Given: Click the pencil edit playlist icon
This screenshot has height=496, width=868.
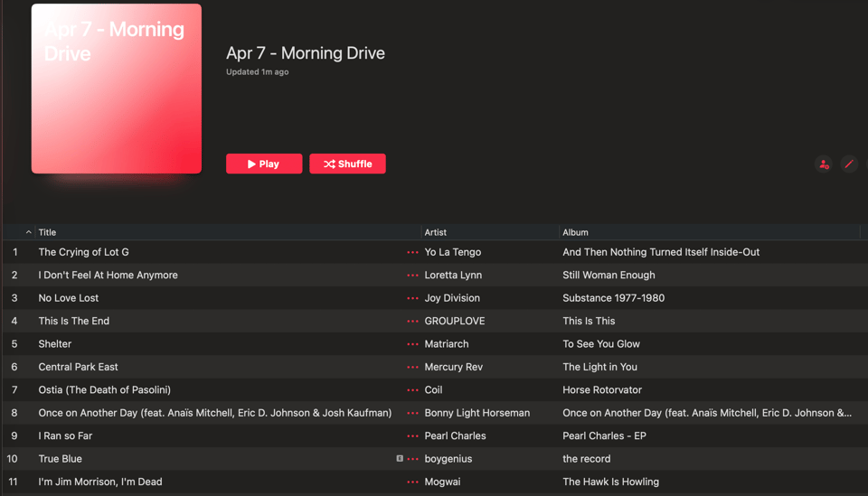Looking at the screenshot, I should (849, 164).
